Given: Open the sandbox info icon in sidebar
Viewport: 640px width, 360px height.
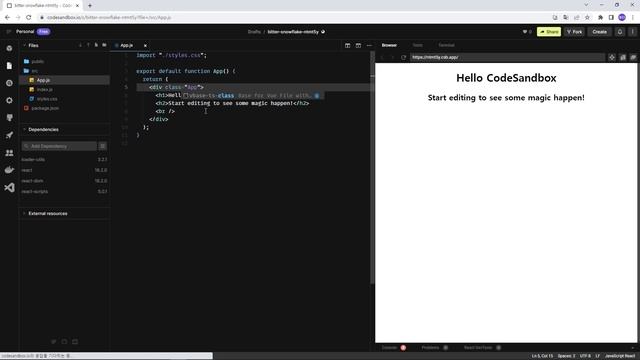Looking at the screenshot, I should click(9, 48).
